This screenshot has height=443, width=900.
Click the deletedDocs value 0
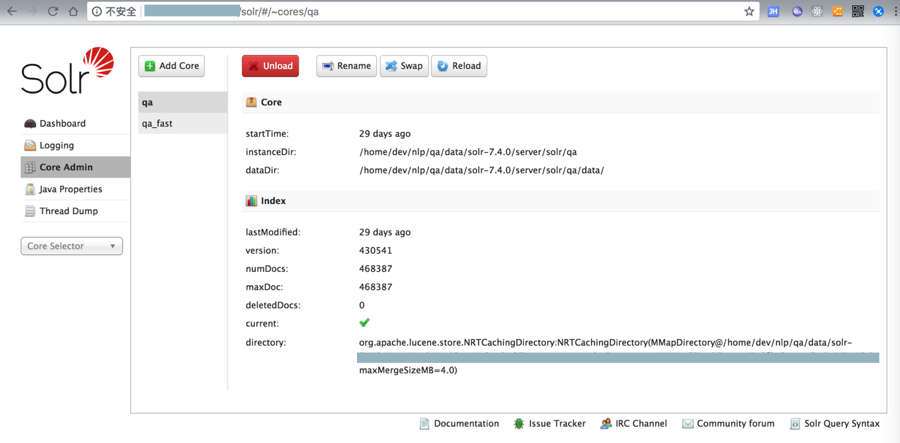(x=362, y=305)
